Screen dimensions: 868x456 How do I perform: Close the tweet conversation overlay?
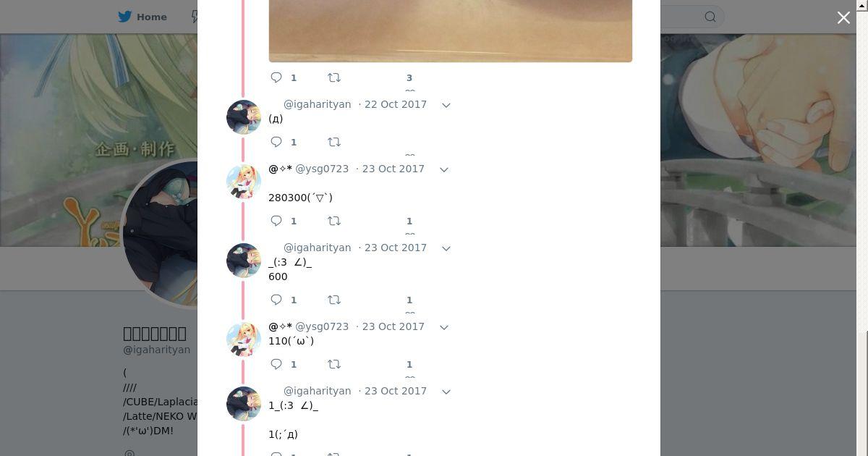click(x=843, y=17)
